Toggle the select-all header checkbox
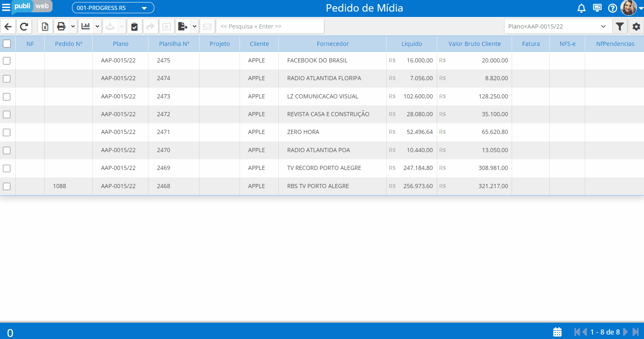This screenshot has width=644, height=339. 7,43
